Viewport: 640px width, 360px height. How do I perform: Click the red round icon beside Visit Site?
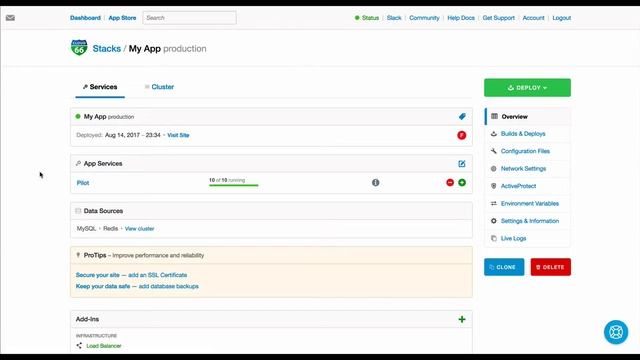(462, 135)
